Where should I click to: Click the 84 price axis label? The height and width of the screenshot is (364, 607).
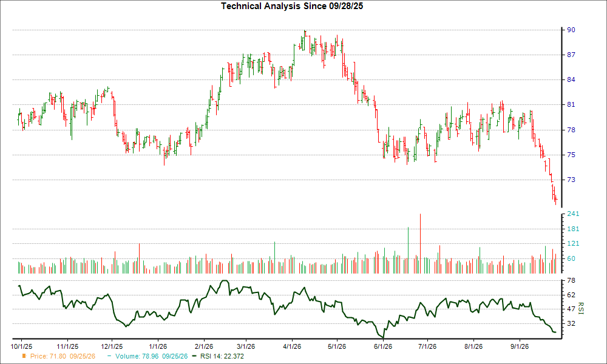(571, 79)
